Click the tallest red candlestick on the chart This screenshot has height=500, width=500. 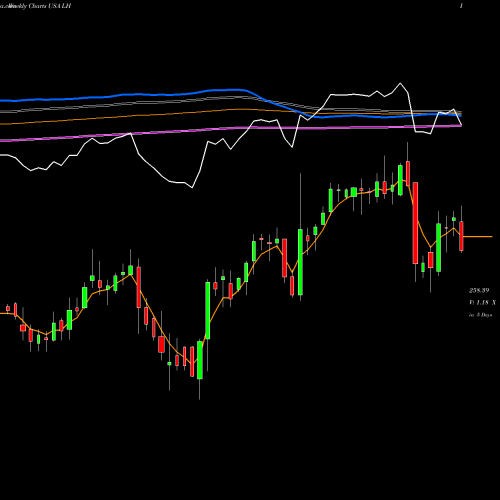click(415, 223)
